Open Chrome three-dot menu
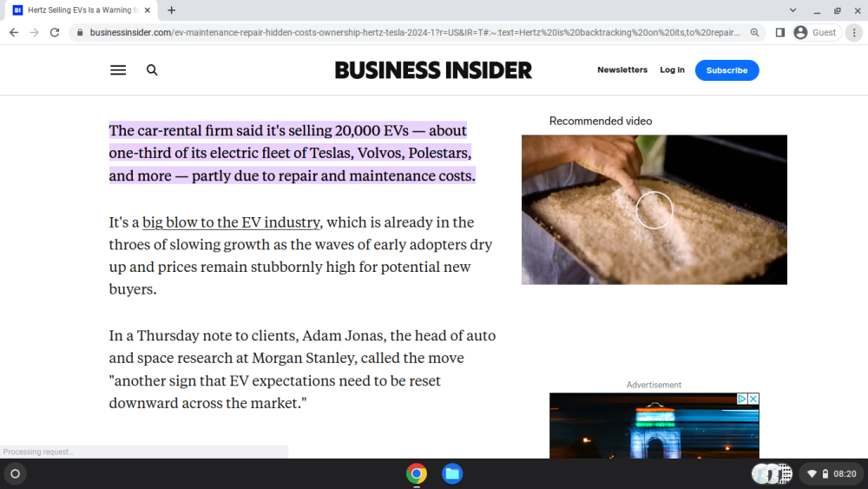This screenshot has height=489, width=868. pos(854,33)
